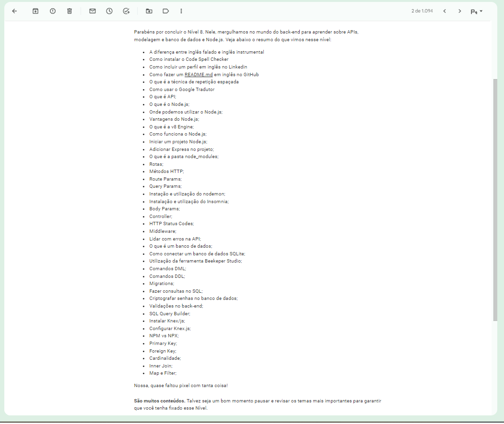Click the 'Middleware;' item

point(163,231)
